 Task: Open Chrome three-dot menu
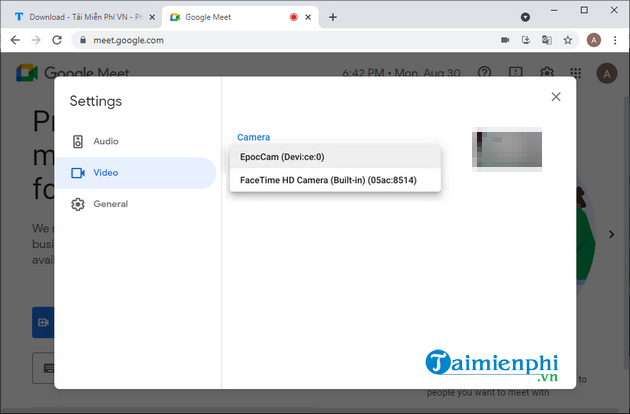[615, 40]
